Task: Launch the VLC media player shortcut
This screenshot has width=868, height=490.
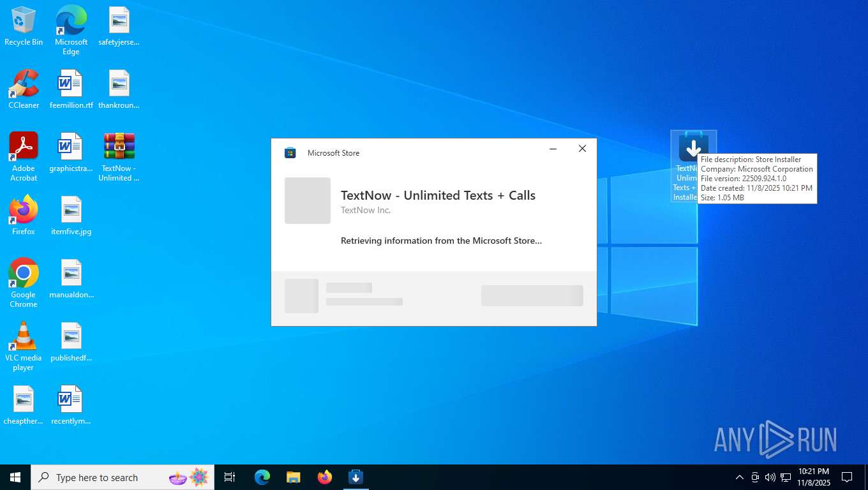Action: coord(24,346)
